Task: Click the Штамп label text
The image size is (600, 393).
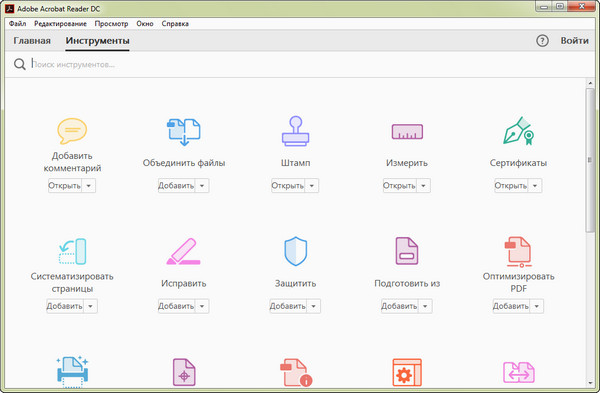Action: tap(295, 163)
